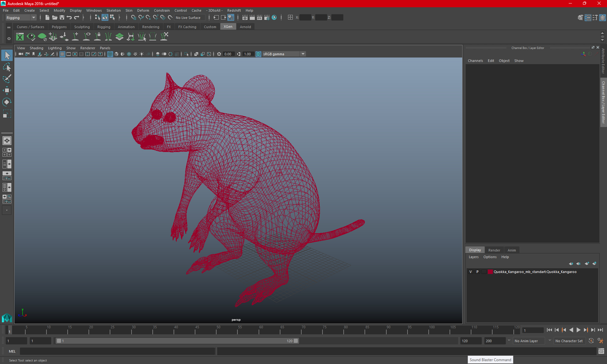
Task: Switch to the Arnold shelf tab
Action: [x=245, y=27]
